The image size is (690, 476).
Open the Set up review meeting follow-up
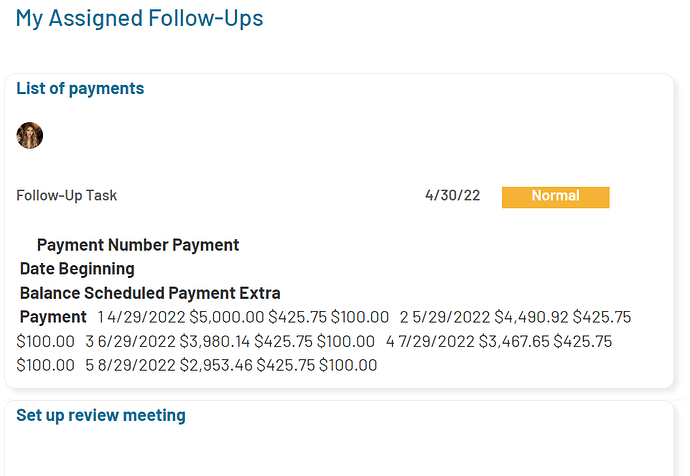[101, 415]
